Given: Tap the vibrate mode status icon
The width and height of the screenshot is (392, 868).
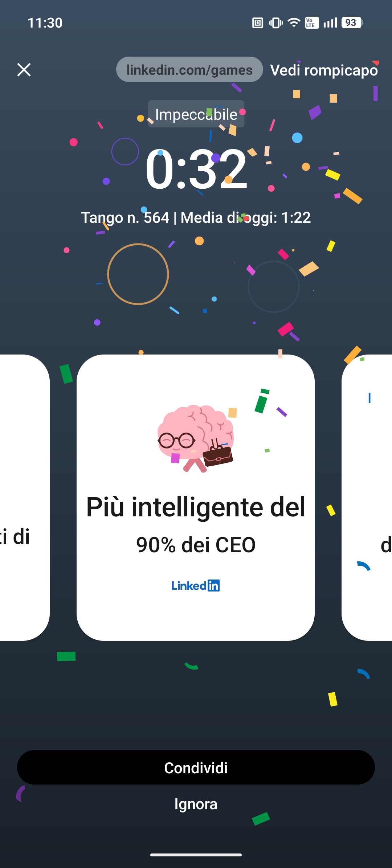Looking at the screenshot, I should [276, 23].
